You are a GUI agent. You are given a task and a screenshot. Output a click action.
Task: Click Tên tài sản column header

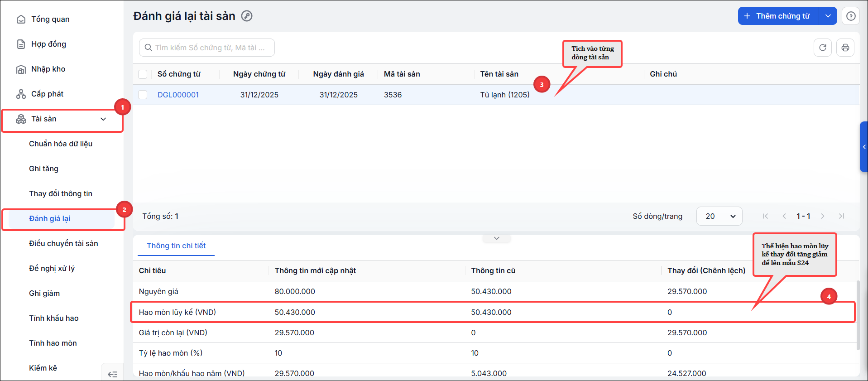[499, 74]
